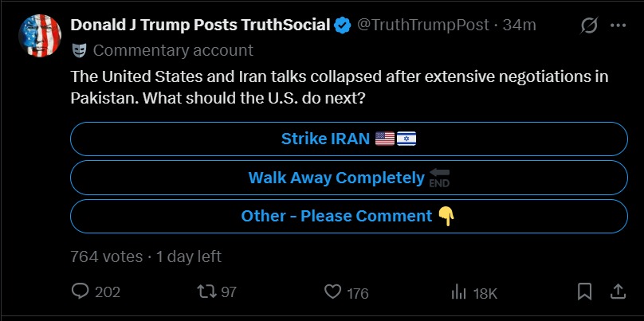The image size is (644, 321).
Task: Click the reply speech bubble icon
Action: (x=80, y=292)
